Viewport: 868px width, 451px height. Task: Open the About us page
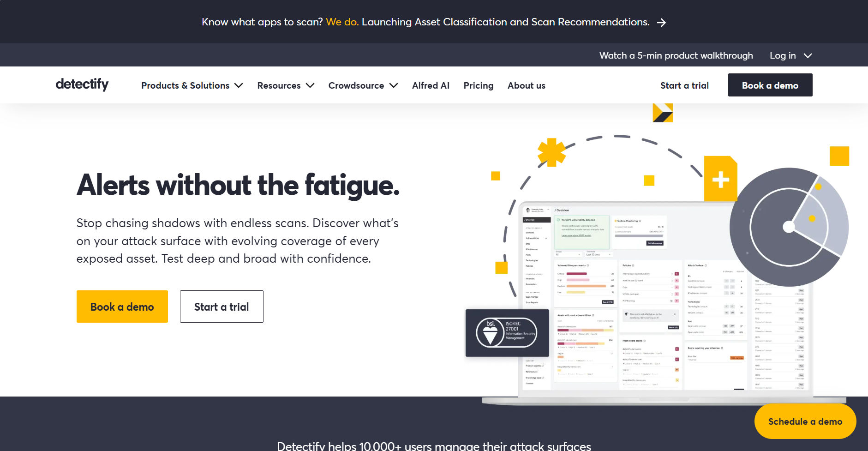click(527, 85)
